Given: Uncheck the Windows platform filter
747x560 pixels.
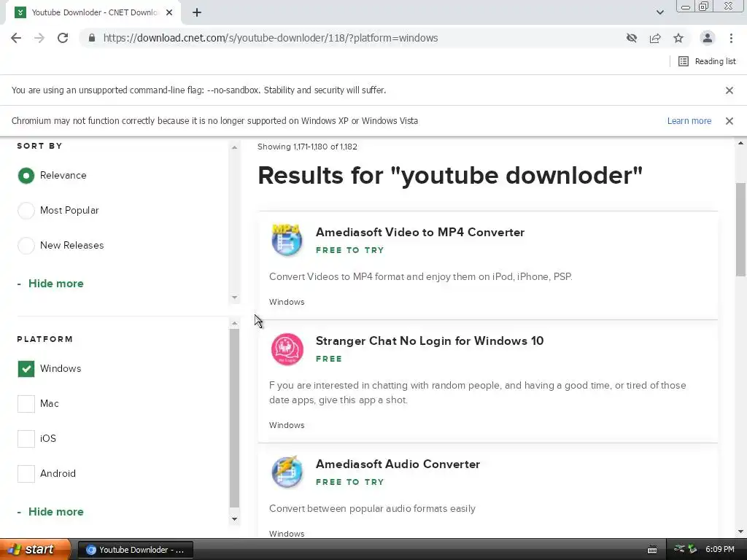Looking at the screenshot, I should [x=26, y=368].
